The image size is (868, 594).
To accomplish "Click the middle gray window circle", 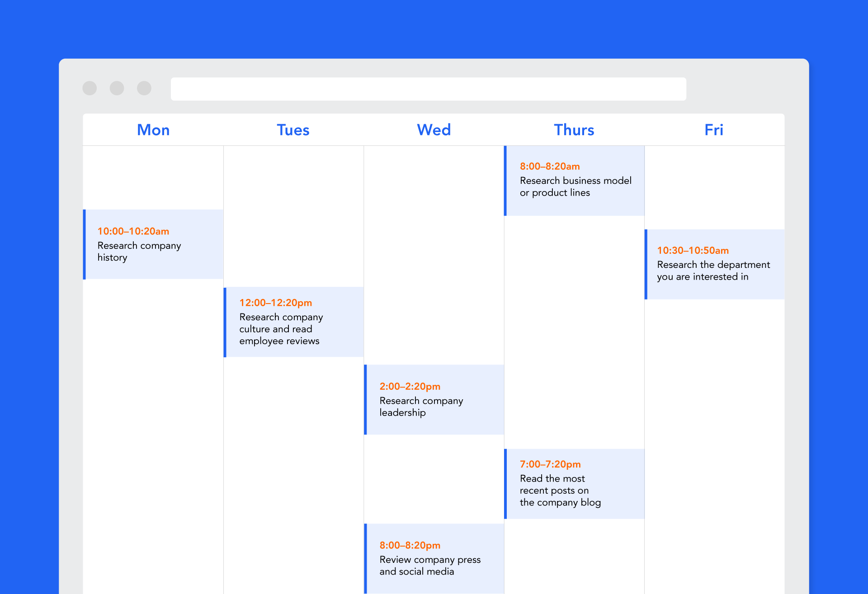I will click(117, 88).
